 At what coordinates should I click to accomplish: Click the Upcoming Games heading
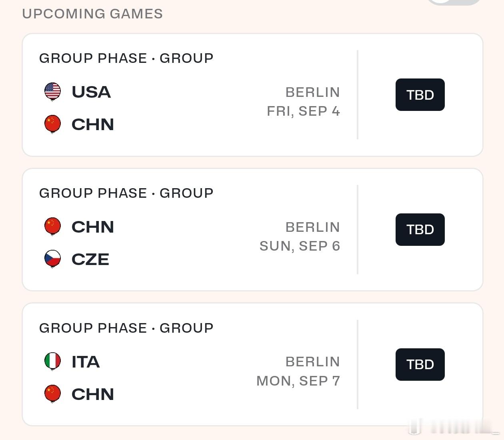coord(92,14)
